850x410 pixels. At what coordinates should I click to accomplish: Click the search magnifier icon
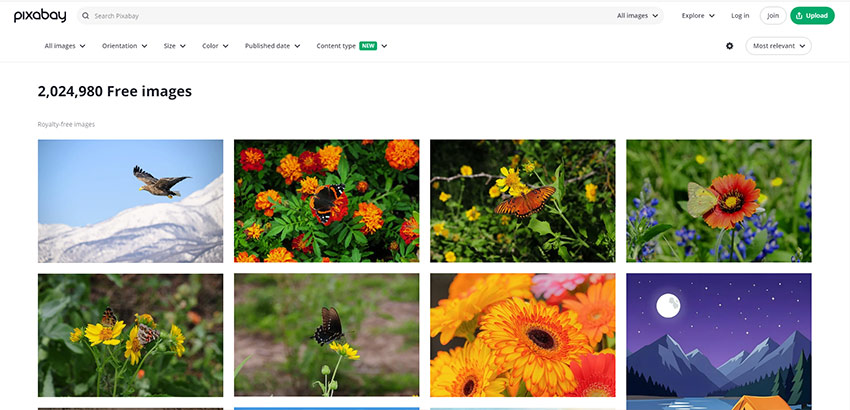[86, 16]
